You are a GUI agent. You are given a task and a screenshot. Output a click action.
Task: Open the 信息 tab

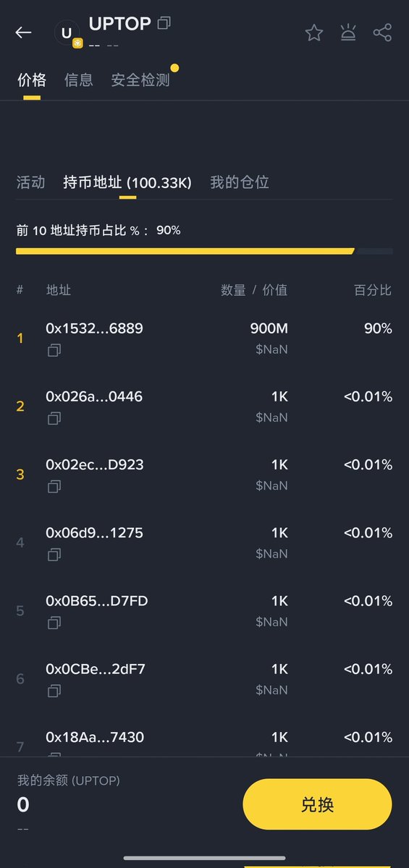pyautogui.click(x=78, y=80)
